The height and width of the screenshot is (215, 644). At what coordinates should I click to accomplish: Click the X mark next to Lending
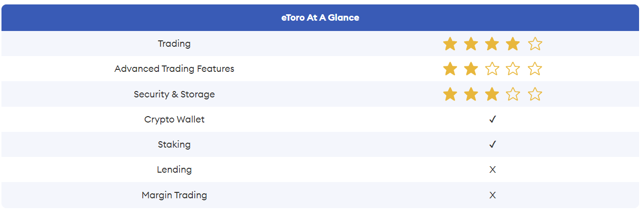tap(492, 170)
